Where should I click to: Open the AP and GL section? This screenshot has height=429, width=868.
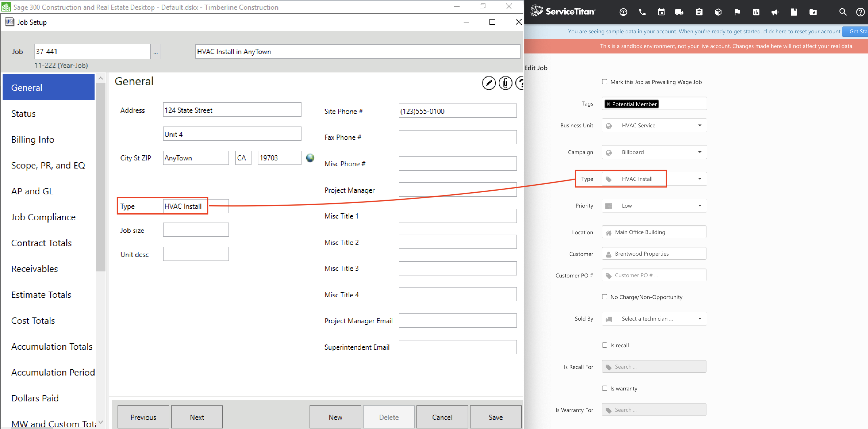click(x=49, y=191)
